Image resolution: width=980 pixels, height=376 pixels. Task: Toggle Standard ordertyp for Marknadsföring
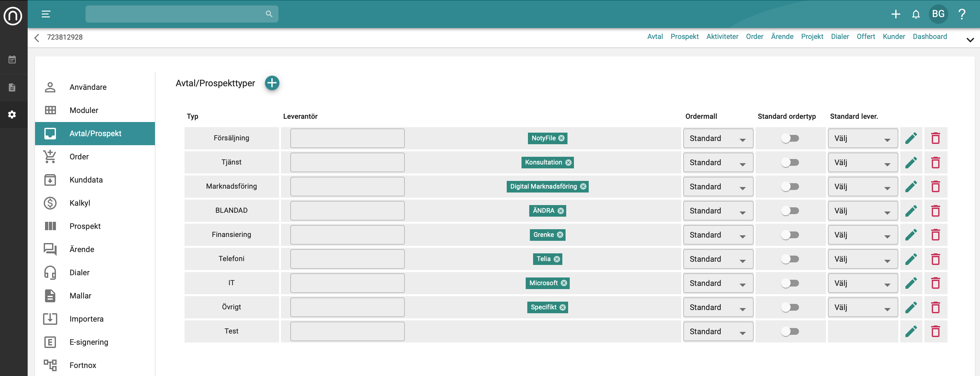pyautogui.click(x=790, y=186)
